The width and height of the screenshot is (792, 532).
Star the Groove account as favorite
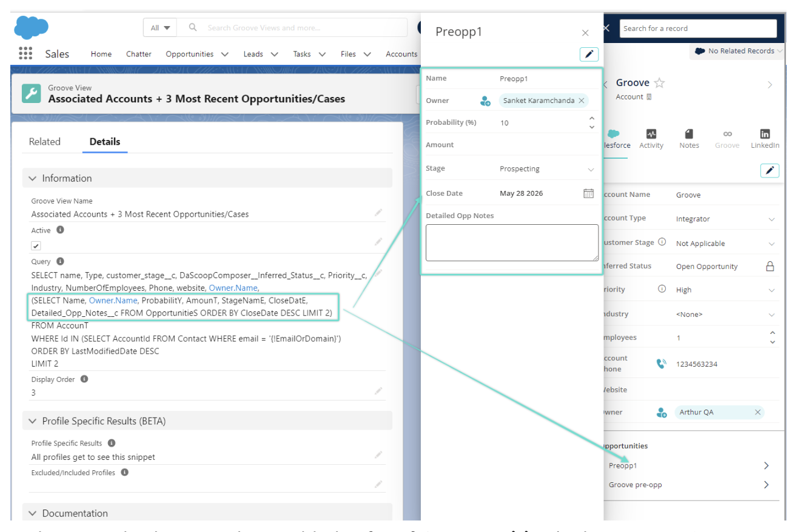(659, 83)
